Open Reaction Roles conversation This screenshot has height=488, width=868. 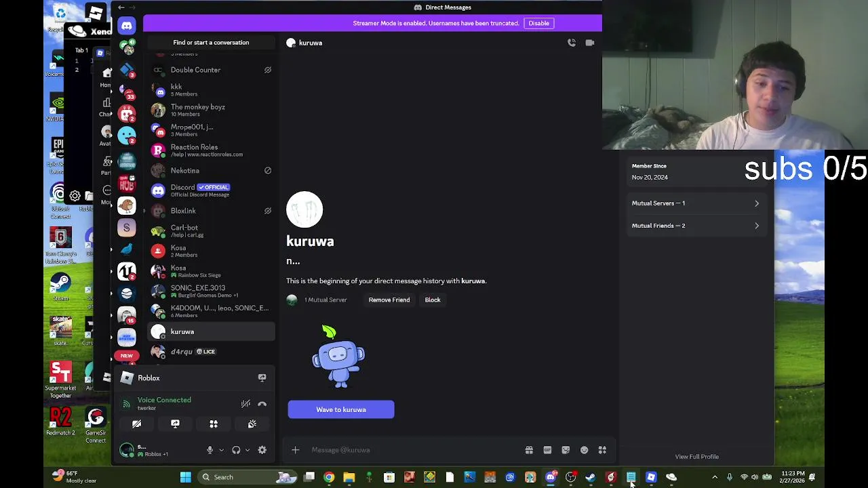[211, 150]
